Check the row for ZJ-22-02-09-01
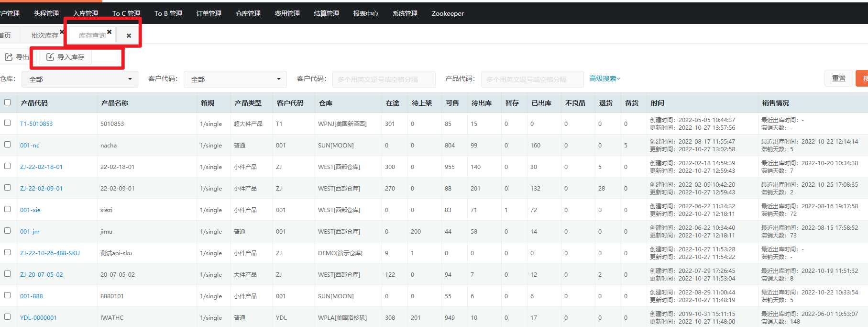 click(x=7, y=188)
